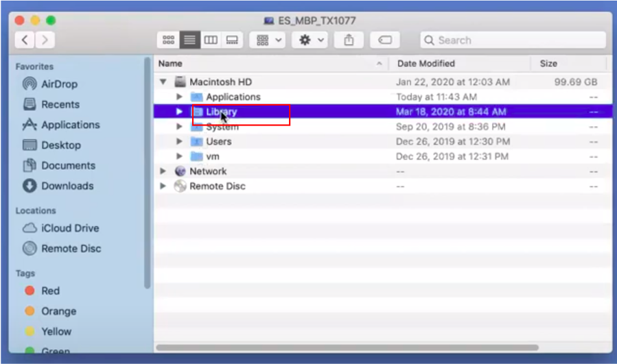The height and width of the screenshot is (364, 617).
Task: Switch to column view
Action: [211, 40]
